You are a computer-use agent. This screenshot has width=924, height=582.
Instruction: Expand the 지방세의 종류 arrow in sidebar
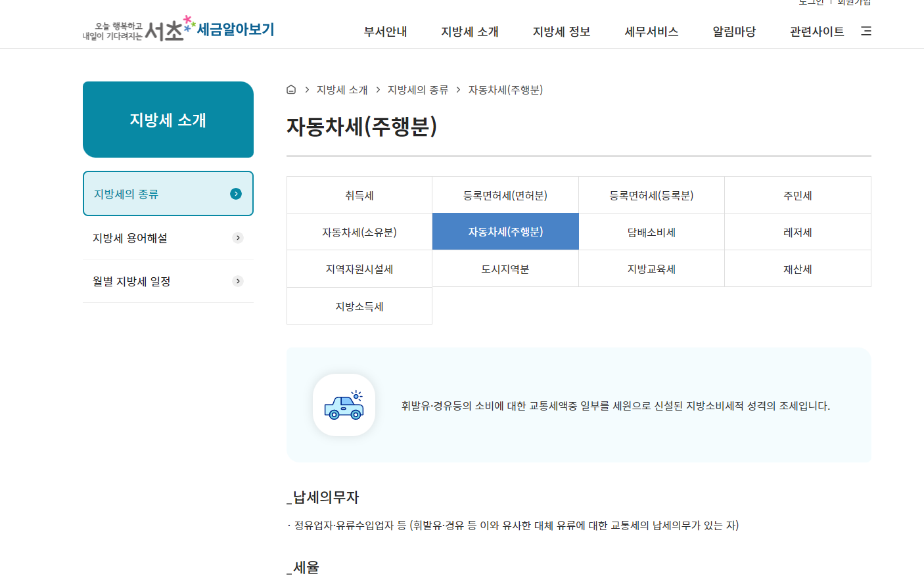pyautogui.click(x=236, y=194)
